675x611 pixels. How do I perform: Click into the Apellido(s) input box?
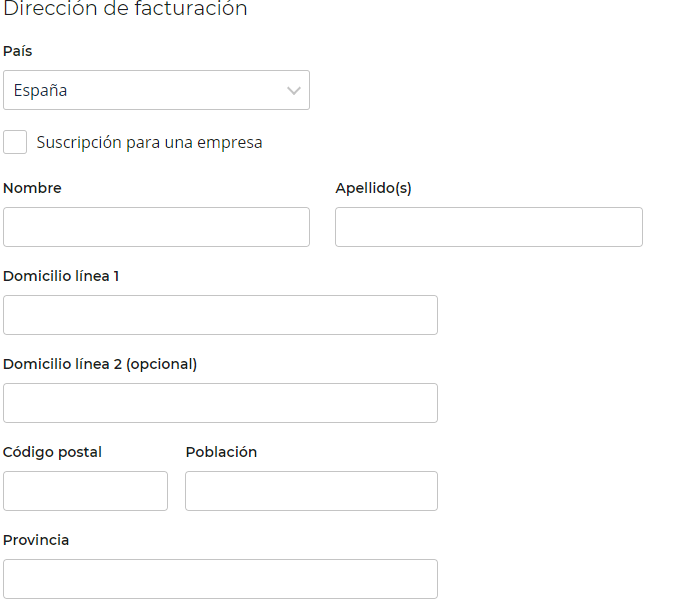pyautogui.click(x=488, y=227)
